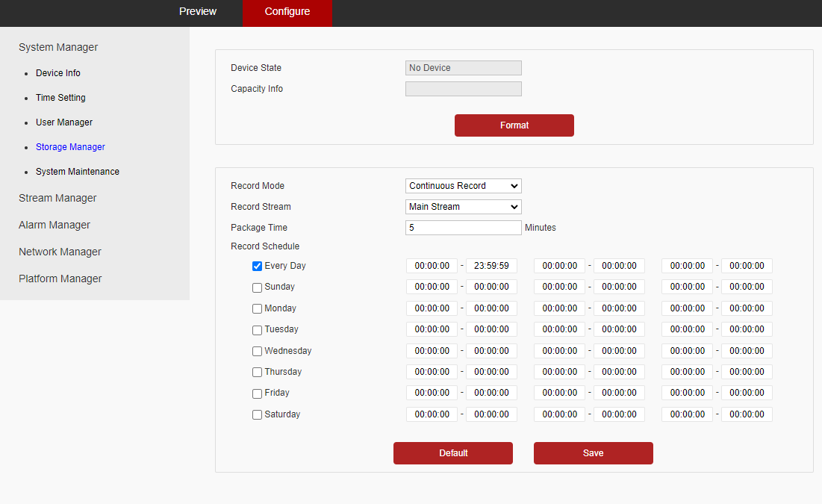Expand the System Manager section
The width and height of the screenshot is (822, 504).
58,47
